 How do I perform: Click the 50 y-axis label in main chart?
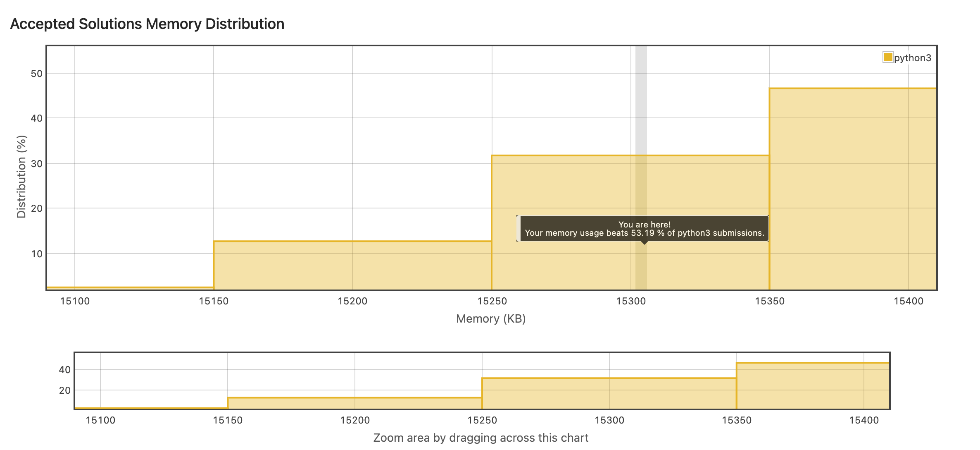coord(37,74)
